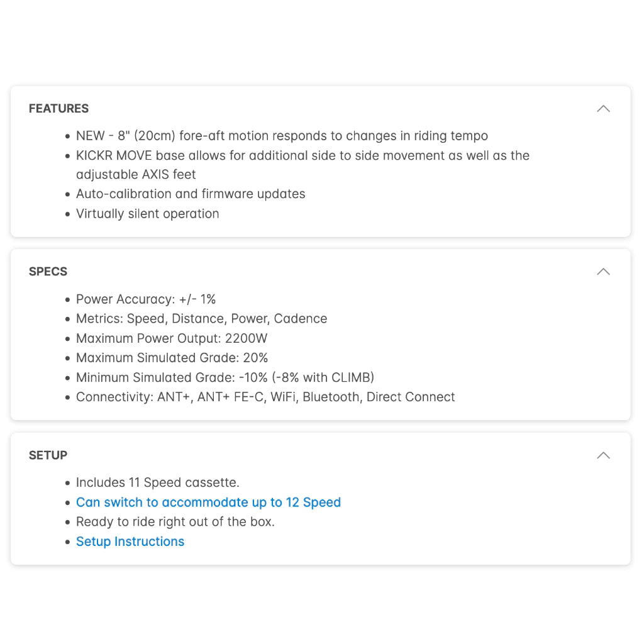The image size is (644, 644).
Task: Click the 'Minimum Simulated Grade' spec line
Action: 225,377
